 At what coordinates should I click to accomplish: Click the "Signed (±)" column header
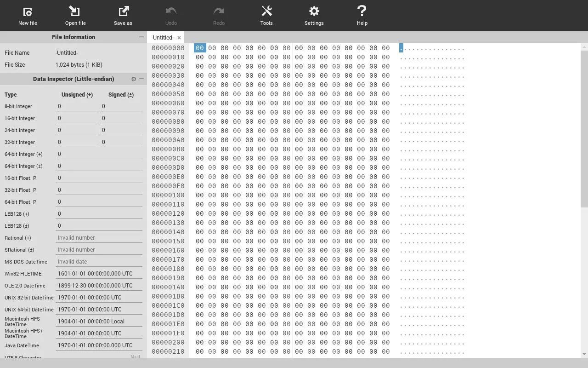tap(121, 95)
